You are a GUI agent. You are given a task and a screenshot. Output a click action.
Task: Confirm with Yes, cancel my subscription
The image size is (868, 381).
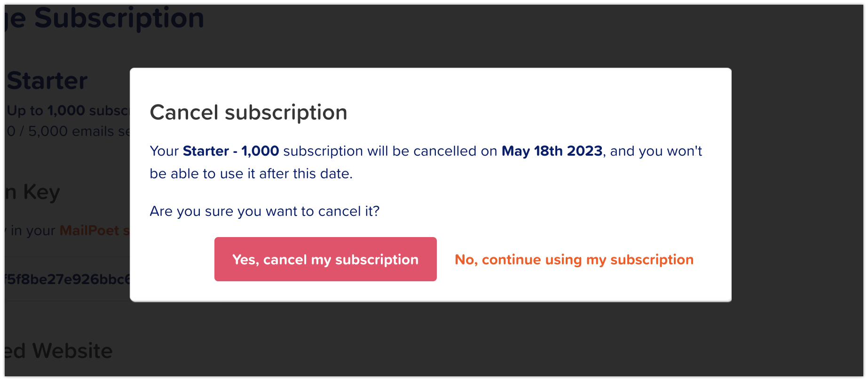point(325,259)
